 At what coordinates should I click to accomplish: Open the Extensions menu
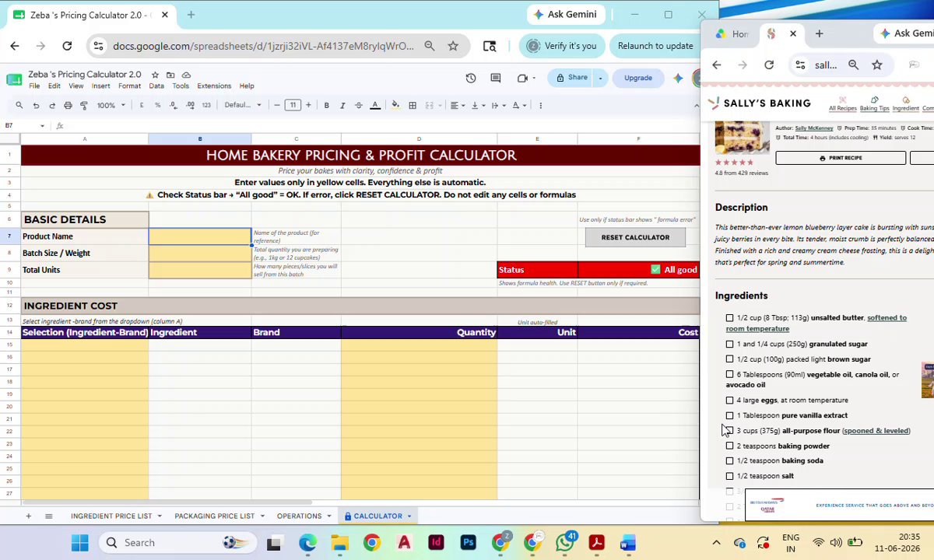(214, 86)
